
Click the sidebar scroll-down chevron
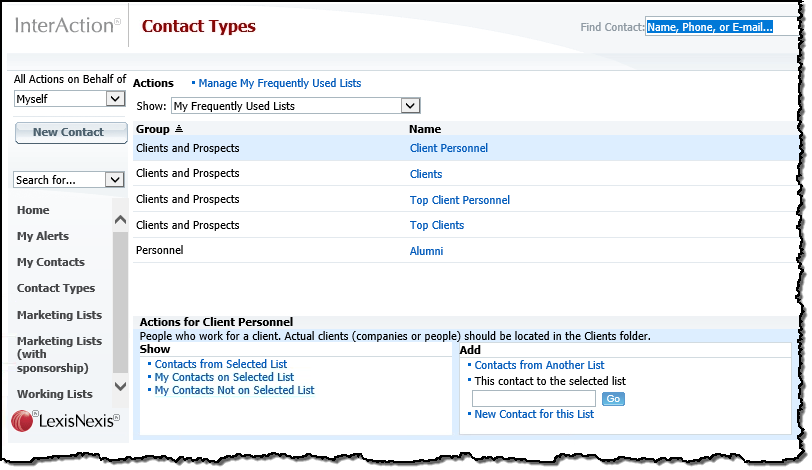120,386
